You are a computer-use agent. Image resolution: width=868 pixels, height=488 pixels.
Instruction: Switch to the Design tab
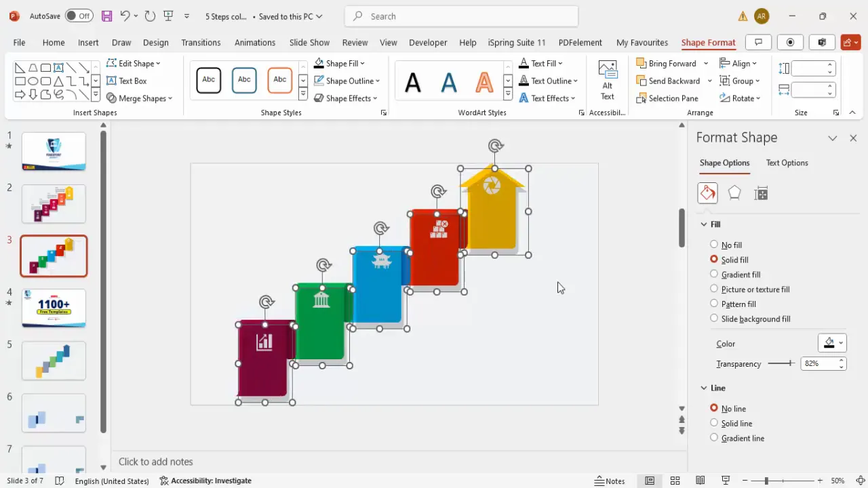coord(155,42)
